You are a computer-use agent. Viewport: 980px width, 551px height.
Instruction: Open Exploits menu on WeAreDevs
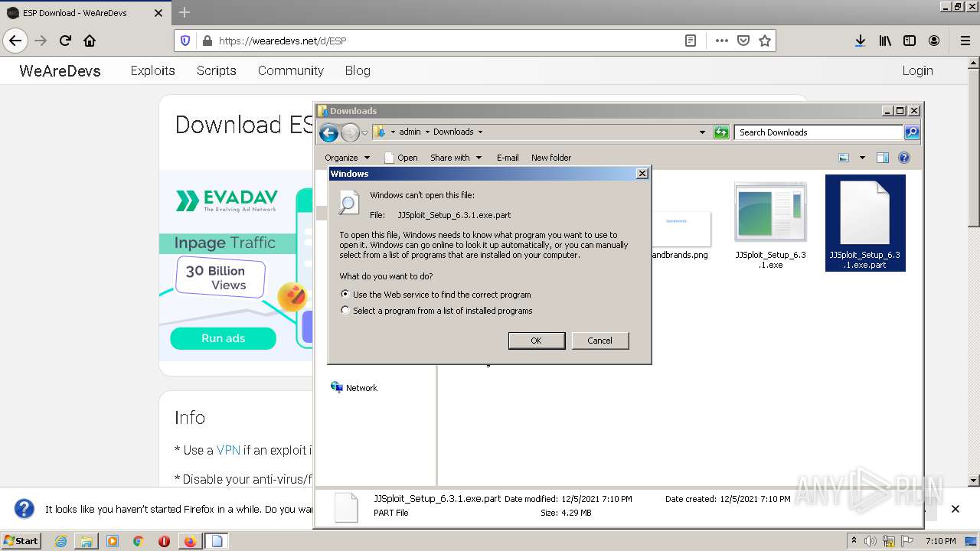click(153, 70)
